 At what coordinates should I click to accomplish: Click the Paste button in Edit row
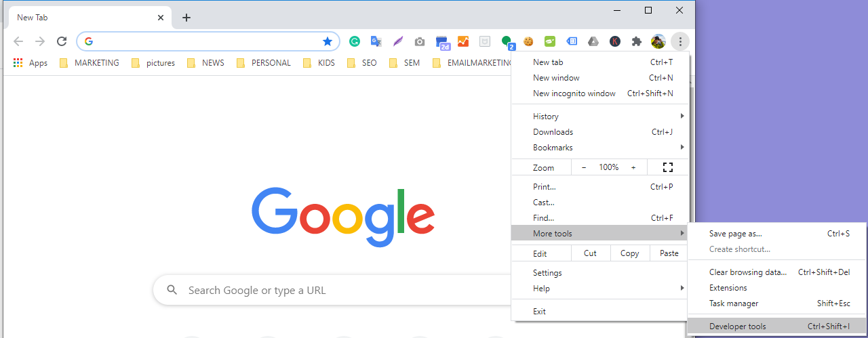(669, 253)
